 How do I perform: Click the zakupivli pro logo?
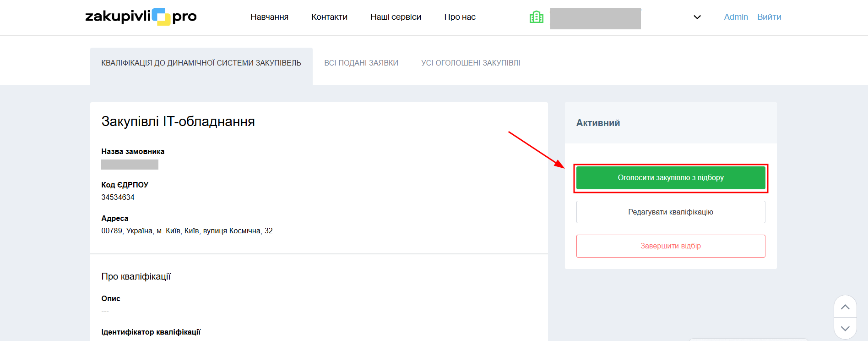141,17
